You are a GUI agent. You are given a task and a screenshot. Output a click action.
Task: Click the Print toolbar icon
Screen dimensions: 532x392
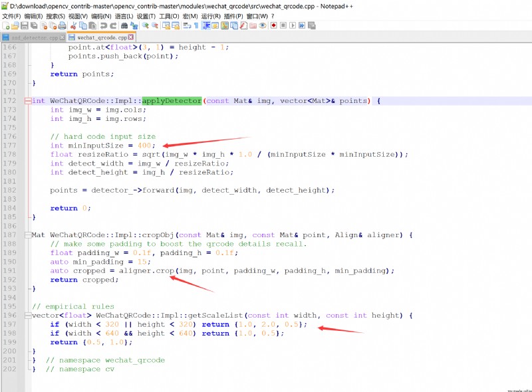[x=62, y=26]
